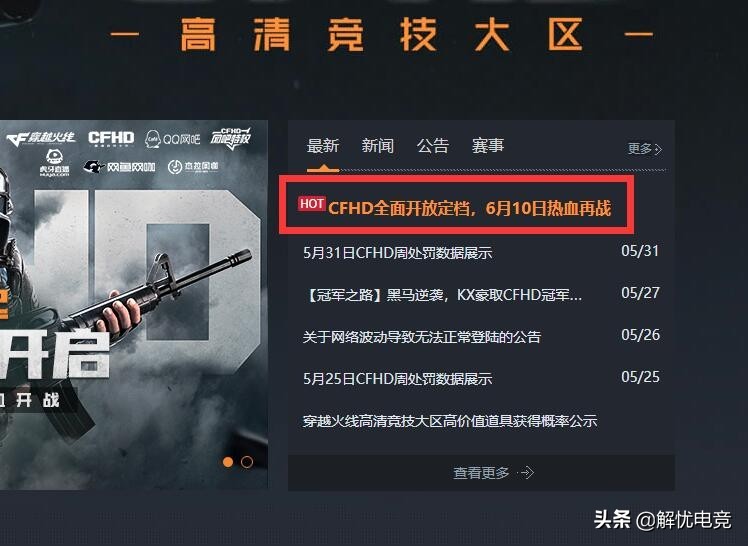Switch to the 最新 tab

pyautogui.click(x=323, y=145)
